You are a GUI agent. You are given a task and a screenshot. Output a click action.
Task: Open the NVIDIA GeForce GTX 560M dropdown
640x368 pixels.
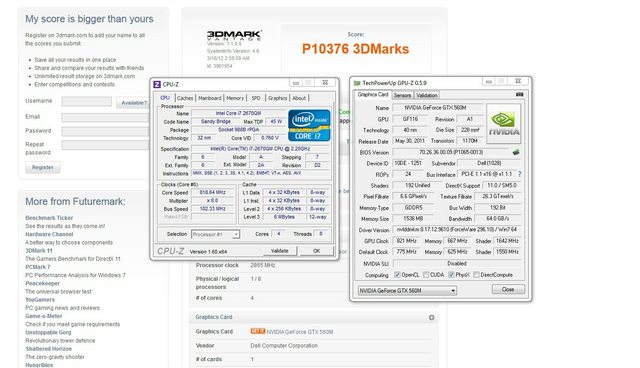click(x=407, y=290)
